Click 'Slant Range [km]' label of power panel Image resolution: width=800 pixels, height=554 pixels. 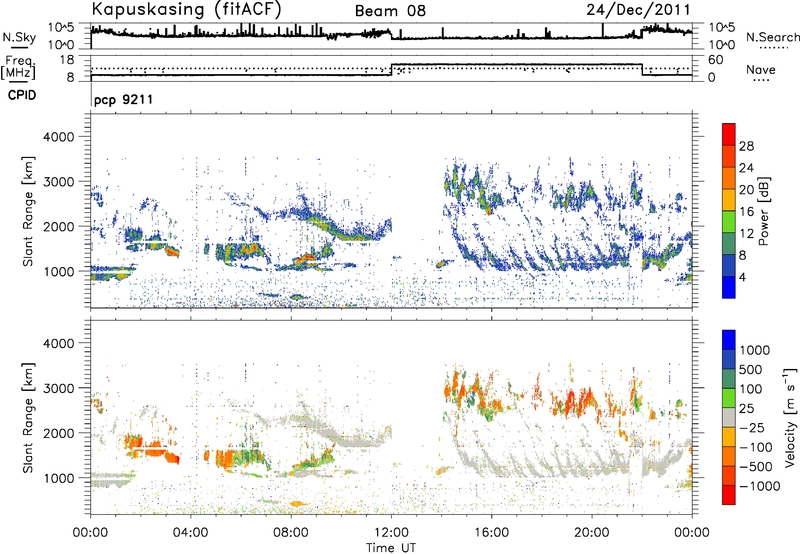pyautogui.click(x=28, y=212)
